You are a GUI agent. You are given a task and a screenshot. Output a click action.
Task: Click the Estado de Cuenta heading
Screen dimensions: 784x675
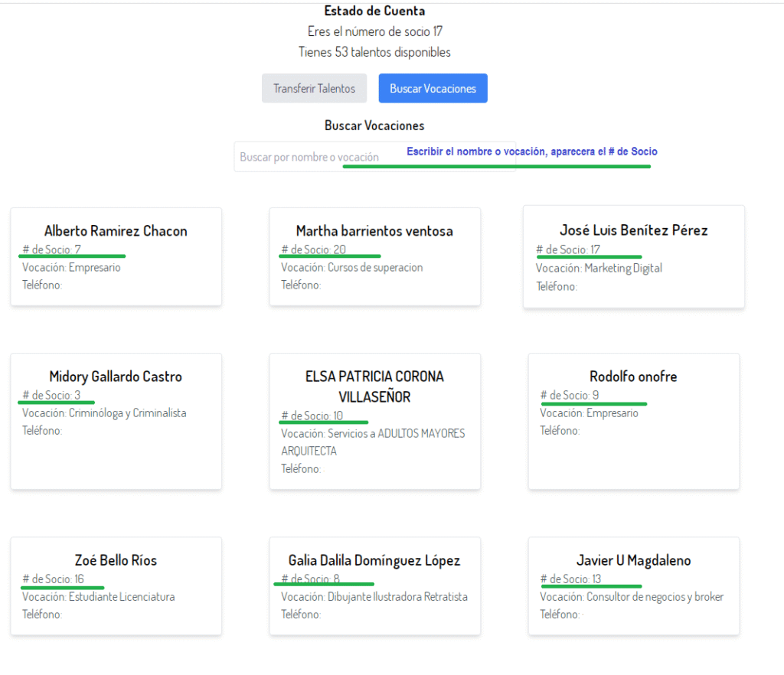coord(374,11)
